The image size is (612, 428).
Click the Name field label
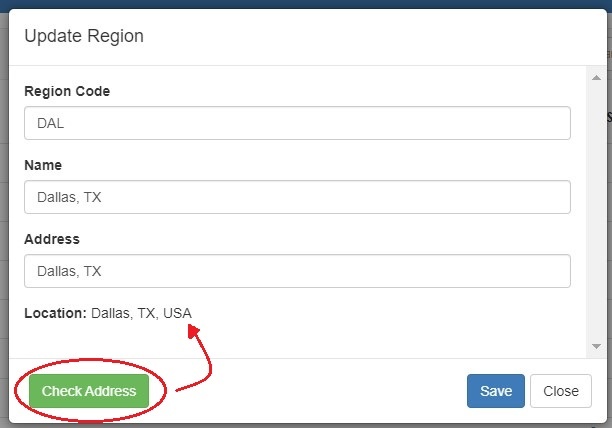click(43, 165)
